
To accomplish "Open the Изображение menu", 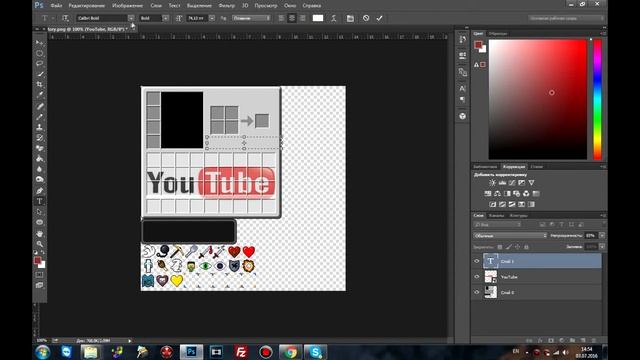I will pos(128,6).
